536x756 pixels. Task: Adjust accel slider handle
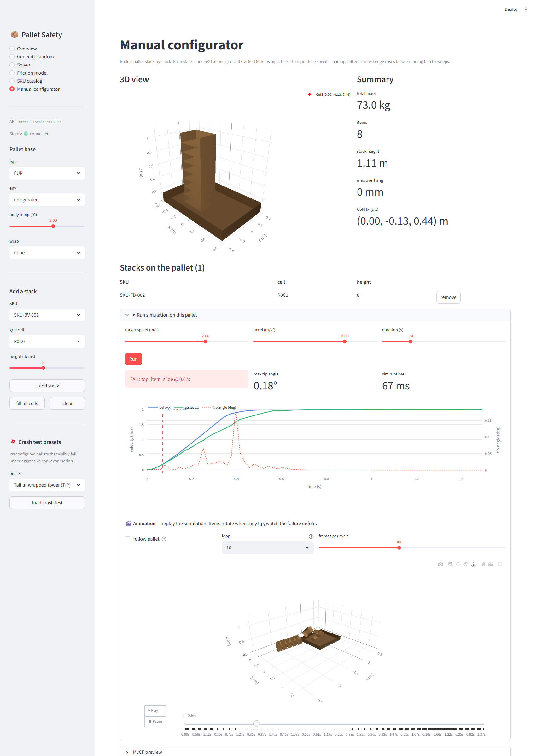[345, 341]
